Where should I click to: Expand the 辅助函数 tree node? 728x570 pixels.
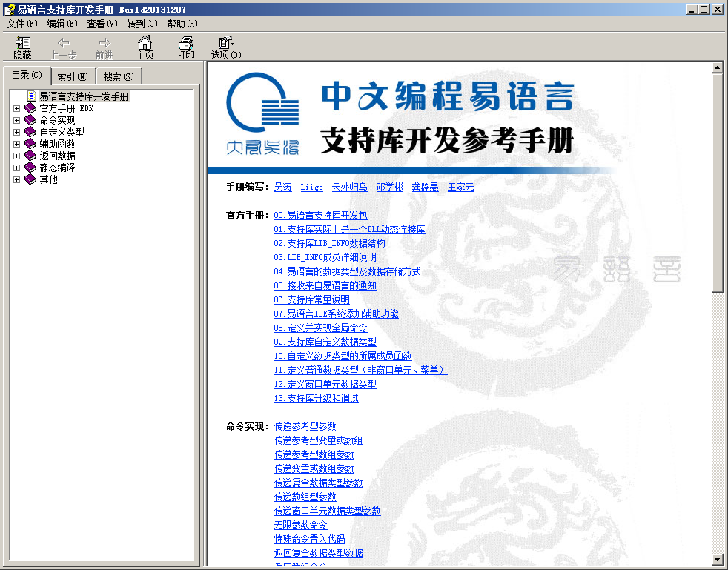[17, 144]
